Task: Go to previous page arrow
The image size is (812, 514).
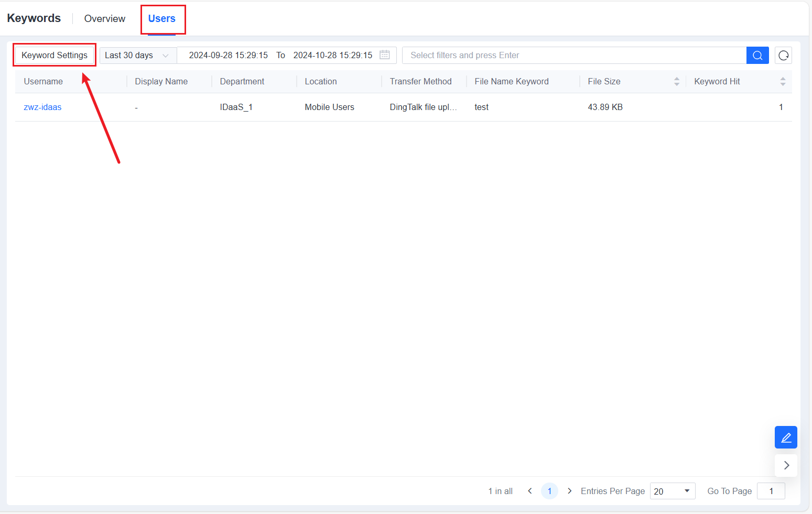Action: click(x=530, y=491)
